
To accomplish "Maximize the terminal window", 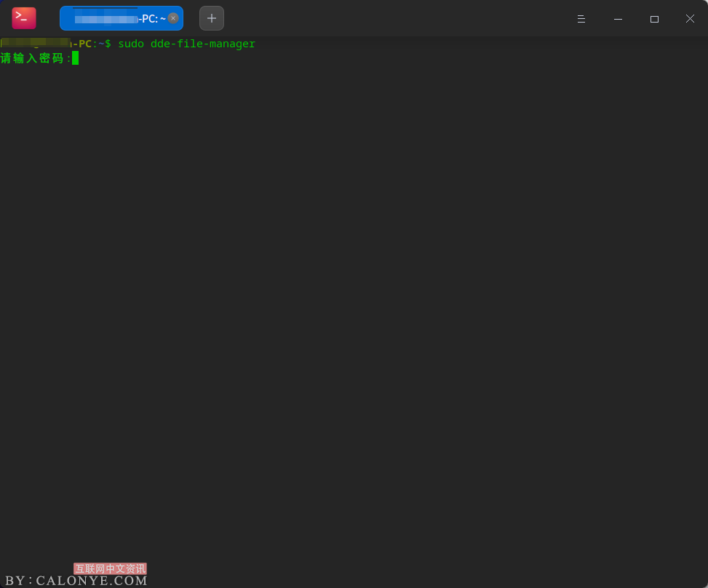I will tap(654, 19).
